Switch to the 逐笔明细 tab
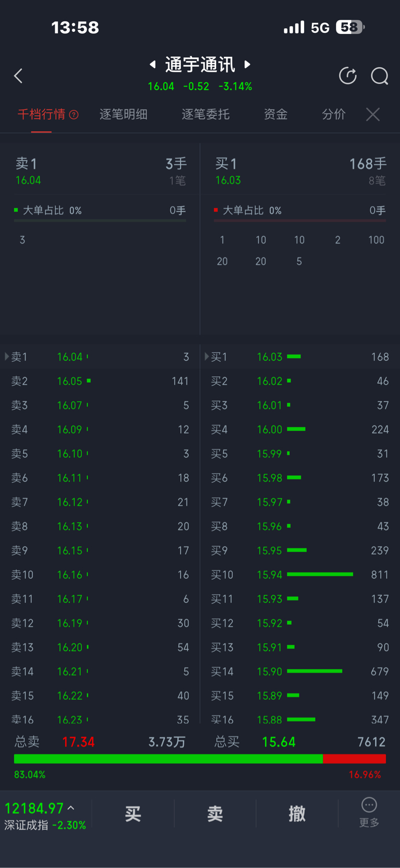 (x=124, y=114)
